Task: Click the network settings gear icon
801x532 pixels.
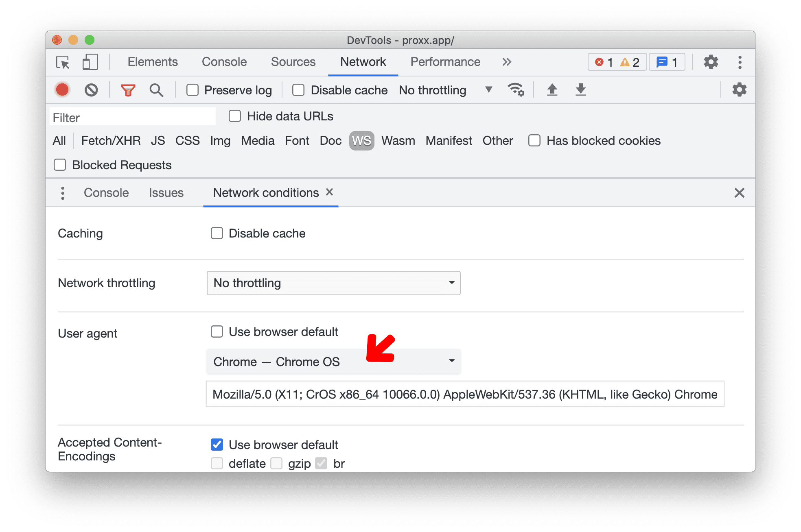Action: tap(739, 90)
